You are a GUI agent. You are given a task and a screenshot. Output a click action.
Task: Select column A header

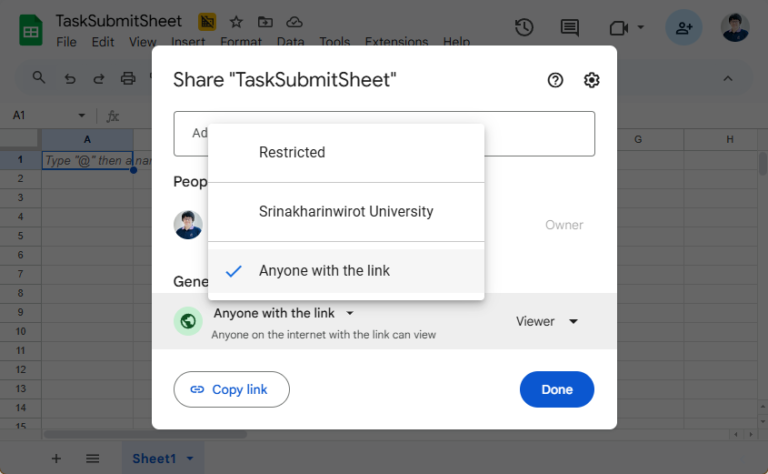(x=87, y=140)
